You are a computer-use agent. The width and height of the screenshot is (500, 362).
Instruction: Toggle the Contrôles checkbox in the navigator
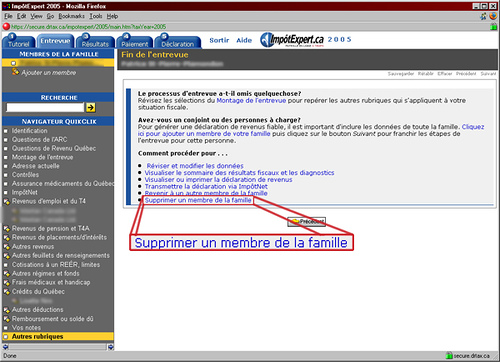coord(5,175)
